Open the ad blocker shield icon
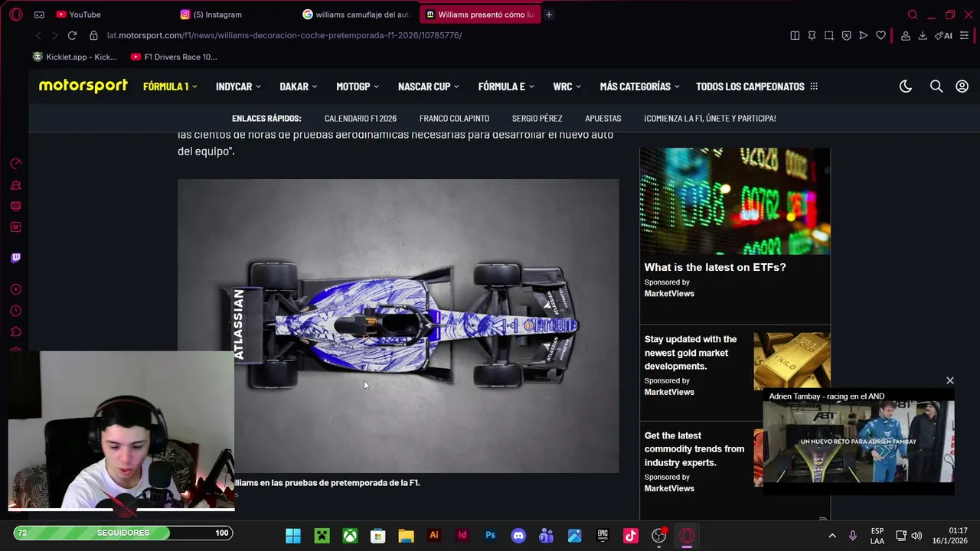The height and width of the screenshot is (551, 980). click(846, 35)
